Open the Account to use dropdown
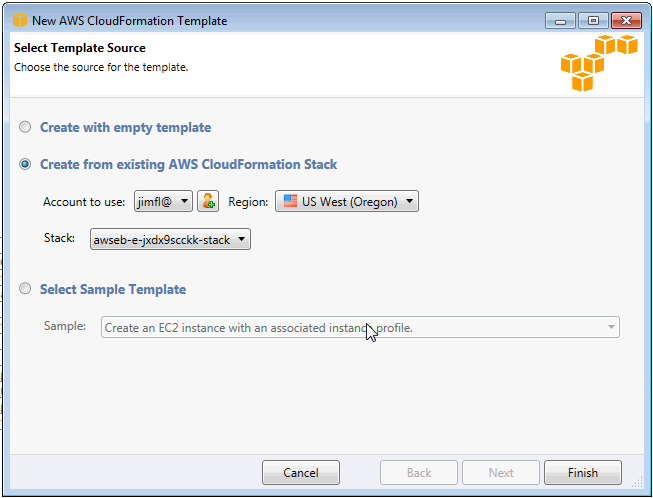653x498 pixels. pos(163,202)
